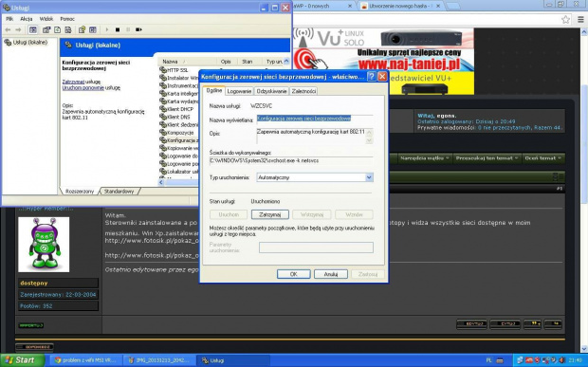The height and width of the screenshot is (367, 588).
Task: Switch to the Zależności tab
Action: pyautogui.click(x=303, y=91)
